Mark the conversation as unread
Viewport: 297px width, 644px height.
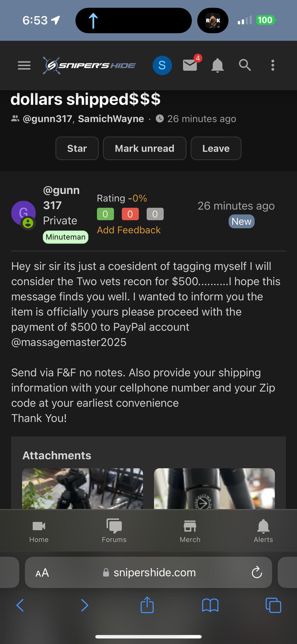coord(145,148)
